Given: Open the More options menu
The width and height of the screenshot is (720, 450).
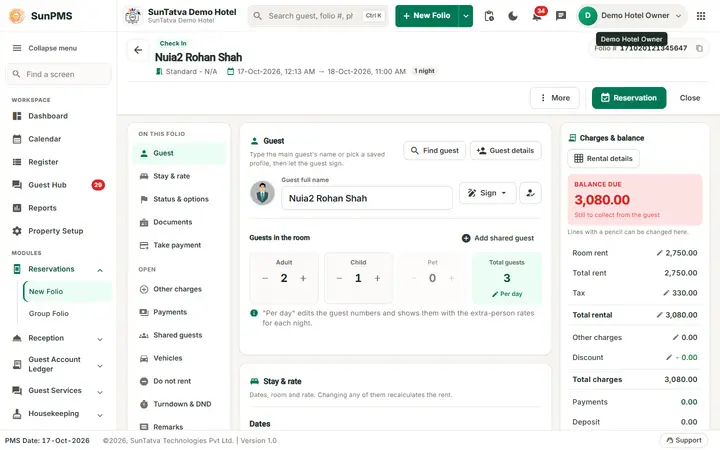Looking at the screenshot, I should [555, 98].
